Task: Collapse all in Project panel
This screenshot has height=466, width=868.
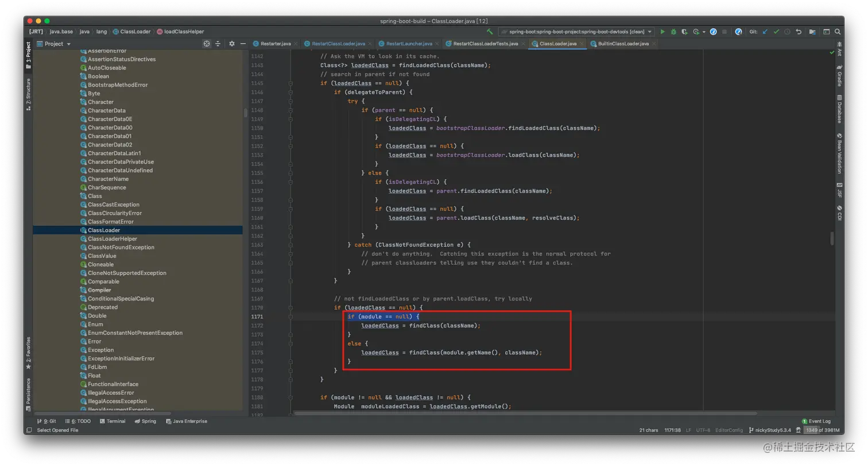Action: (x=218, y=44)
